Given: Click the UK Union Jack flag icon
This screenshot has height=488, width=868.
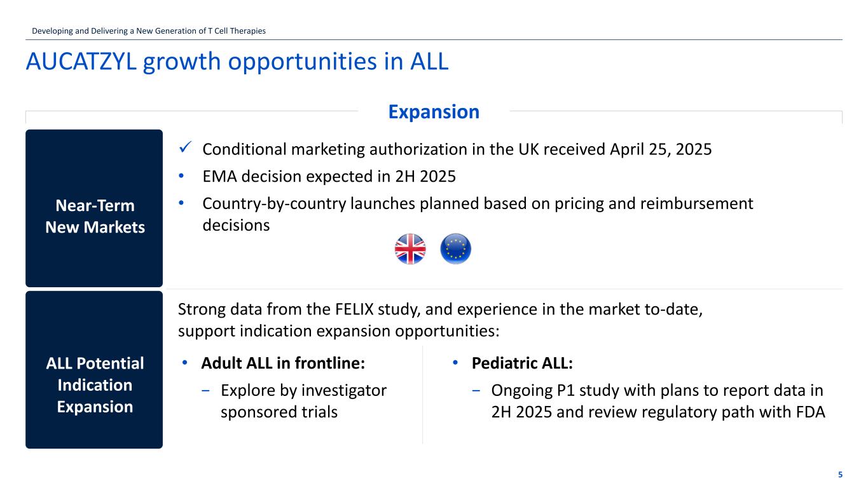Looking at the screenshot, I should coord(410,248).
